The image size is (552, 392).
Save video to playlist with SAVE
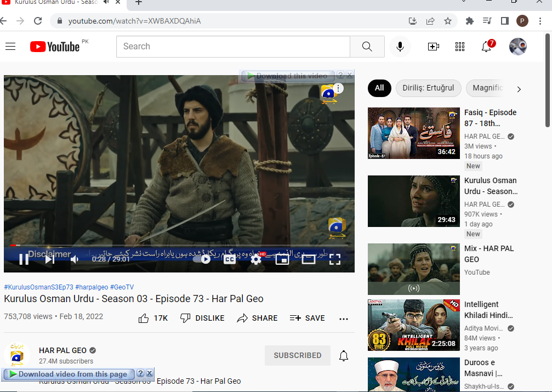pyautogui.click(x=307, y=319)
